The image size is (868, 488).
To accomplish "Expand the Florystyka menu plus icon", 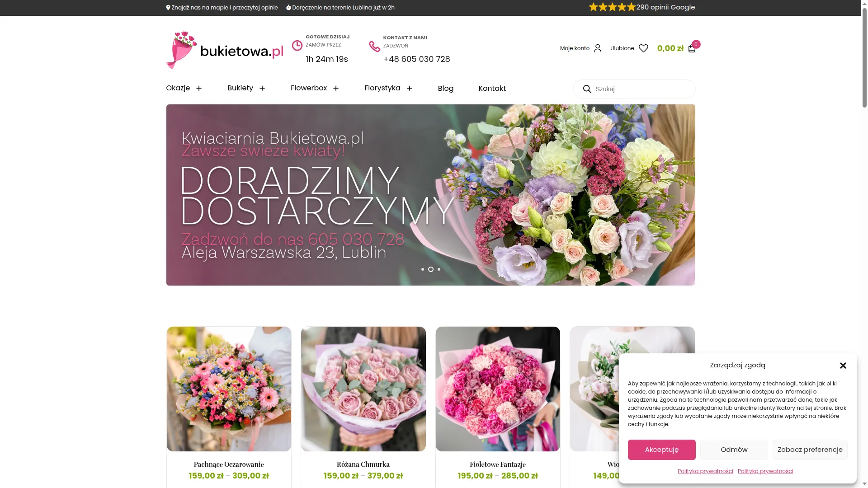I will (410, 88).
